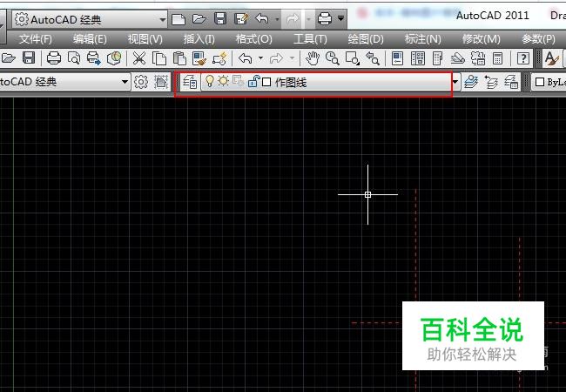This screenshot has height=392, width=566.
Task: Open the 格式(O) menu
Action: [253, 39]
